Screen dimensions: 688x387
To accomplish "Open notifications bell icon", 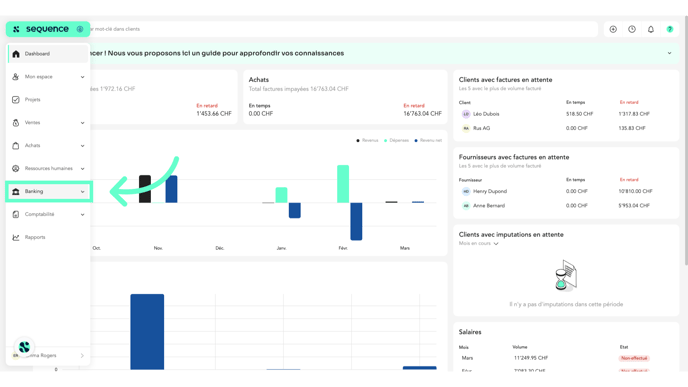I will click(x=651, y=29).
